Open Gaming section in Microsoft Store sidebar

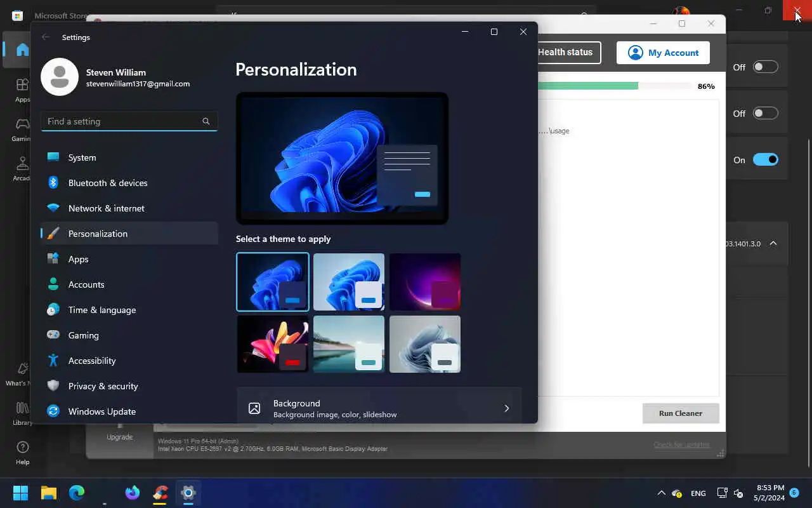point(22,130)
